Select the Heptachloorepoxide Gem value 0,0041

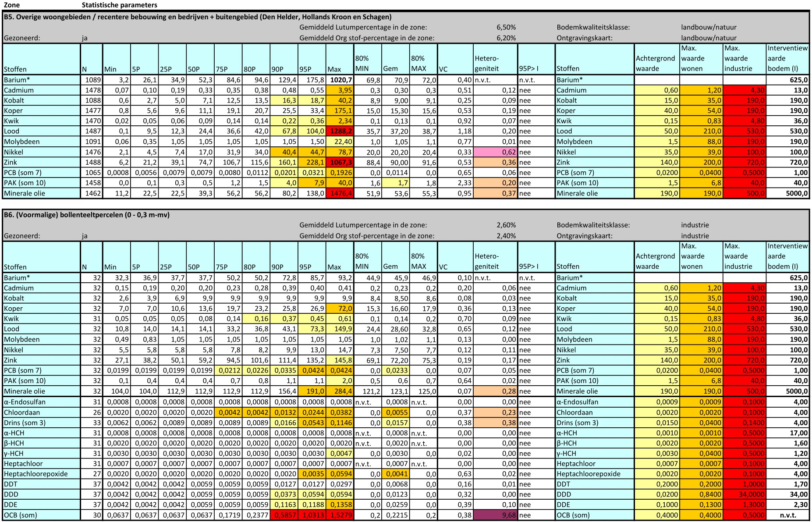[x=396, y=474]
